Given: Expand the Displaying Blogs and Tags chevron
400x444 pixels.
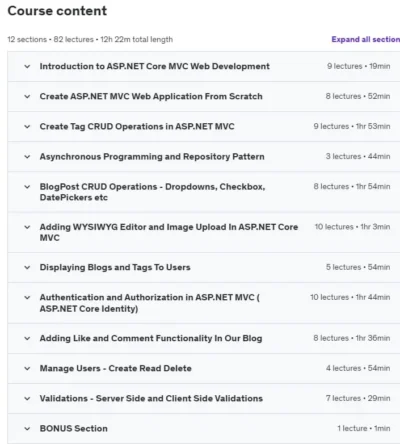Looking at the screenshot, I should tap(27, 267).
